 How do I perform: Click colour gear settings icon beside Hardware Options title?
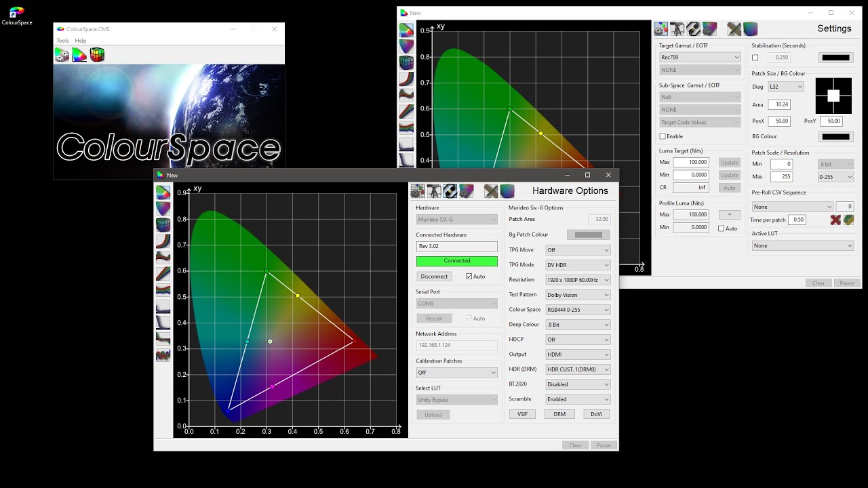coord(466,191)
